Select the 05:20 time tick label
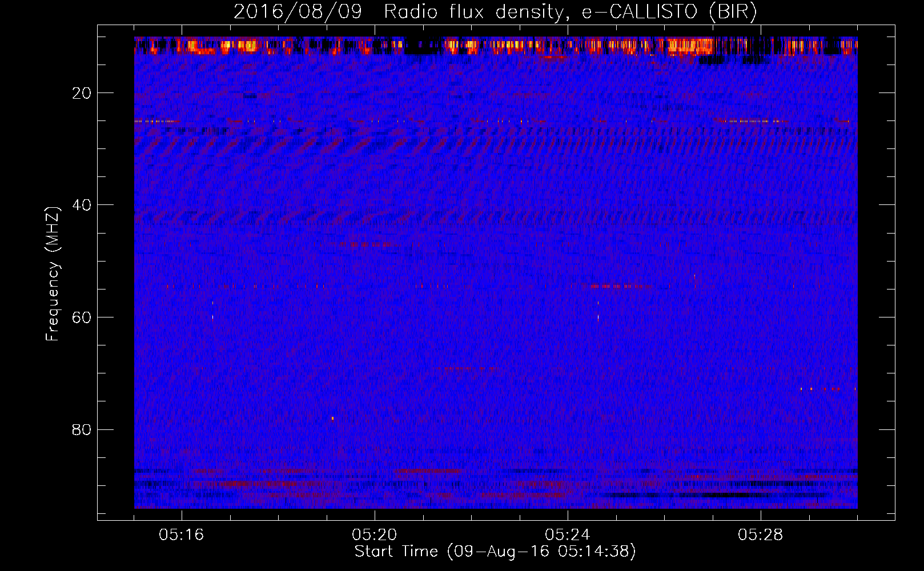The image size is (924, 571). pos(375,535)
